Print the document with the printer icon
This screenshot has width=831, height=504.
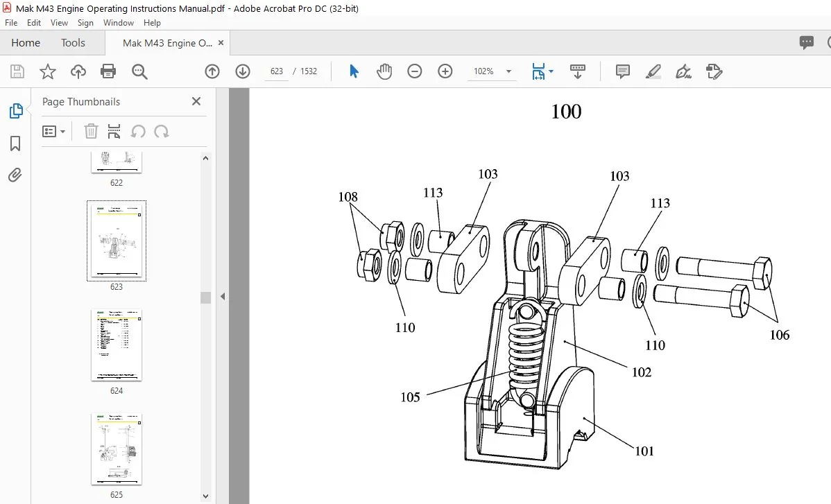point(108,71)
